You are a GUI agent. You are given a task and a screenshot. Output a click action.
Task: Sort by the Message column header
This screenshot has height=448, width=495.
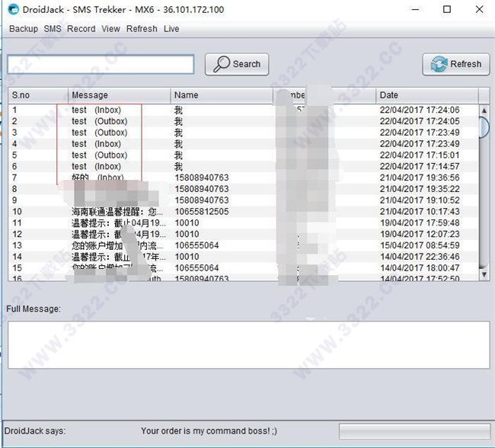pyautogui.click(x=120, y=95)
